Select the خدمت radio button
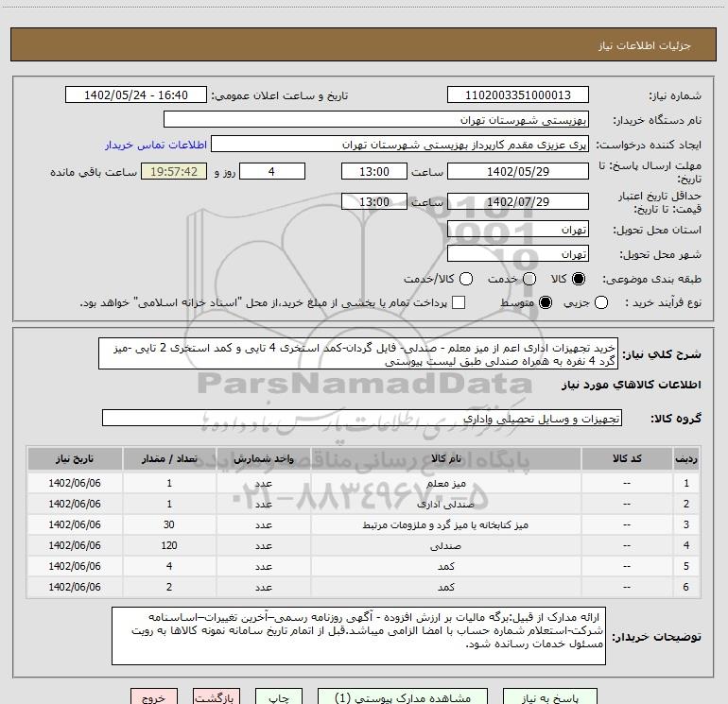The width and height of the screenshot is (728, 704). pyautogui.click(x=529, y=279)
